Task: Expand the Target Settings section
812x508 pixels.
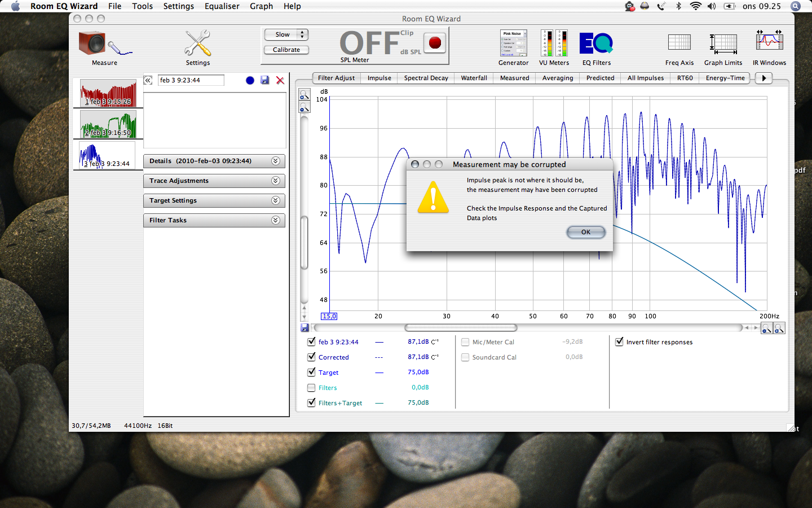Action: click(214, 201)
